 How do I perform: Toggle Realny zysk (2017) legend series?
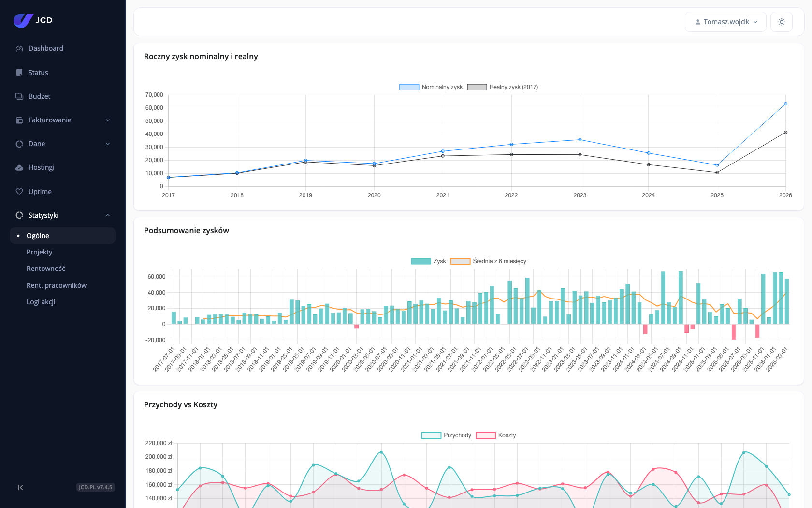tap(503, 87)
